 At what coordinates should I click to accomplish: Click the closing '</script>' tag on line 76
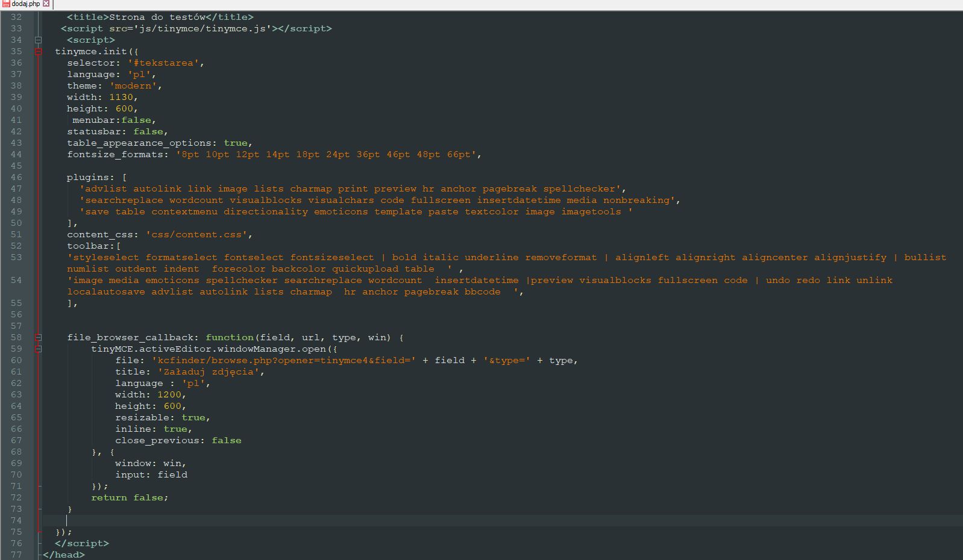coord(82,544)
